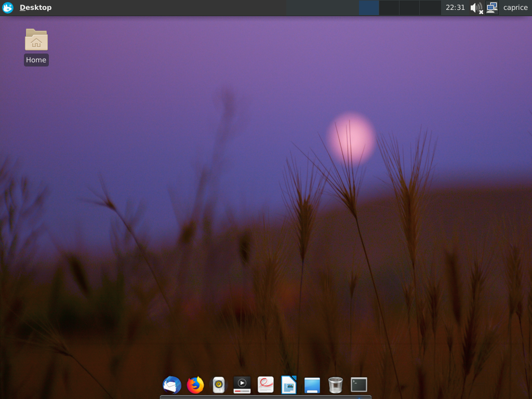Open the applications menu mouse icon
532x399 pixels.
tap(7, 7)
